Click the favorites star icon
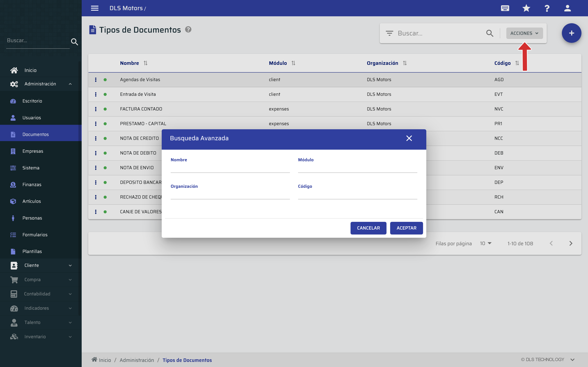This screenshot has width=588, height=367. [526, 8]
